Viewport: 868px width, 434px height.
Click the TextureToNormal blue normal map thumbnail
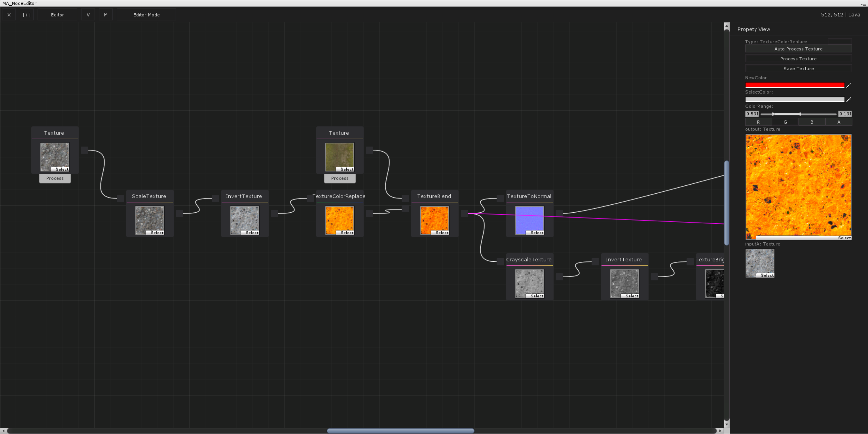(529, 220)
